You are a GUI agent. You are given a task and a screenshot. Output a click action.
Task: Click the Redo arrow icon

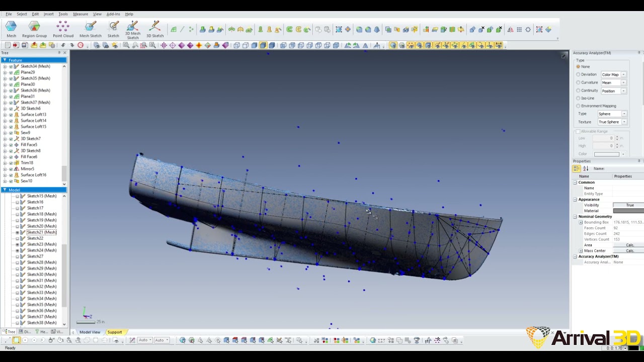coord(72,45)
